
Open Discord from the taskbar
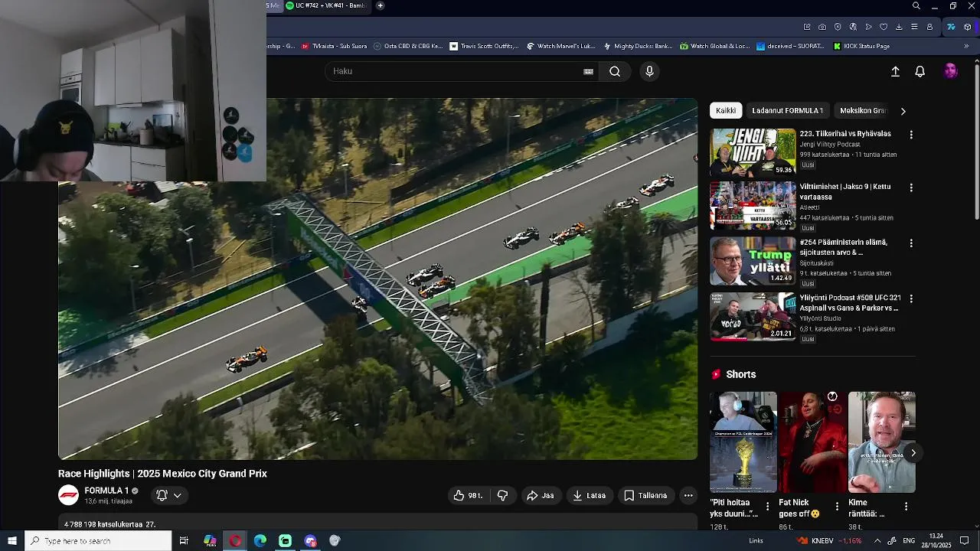310,541
